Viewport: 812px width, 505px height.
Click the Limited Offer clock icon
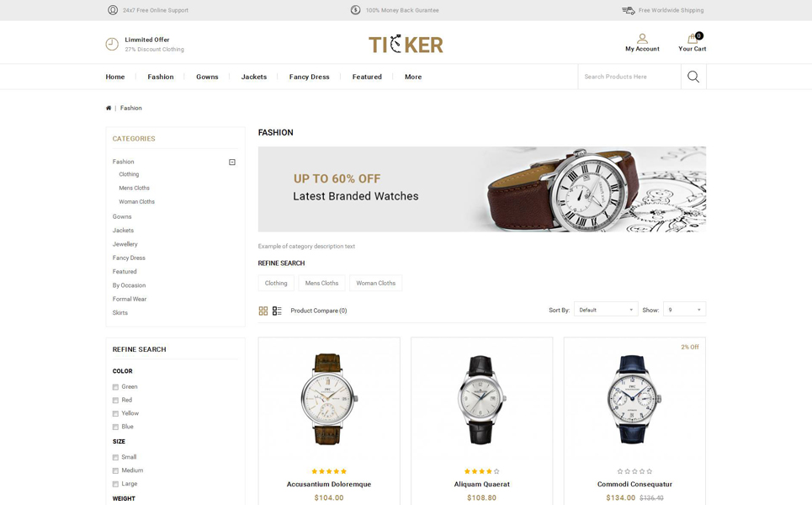[112, 45]
